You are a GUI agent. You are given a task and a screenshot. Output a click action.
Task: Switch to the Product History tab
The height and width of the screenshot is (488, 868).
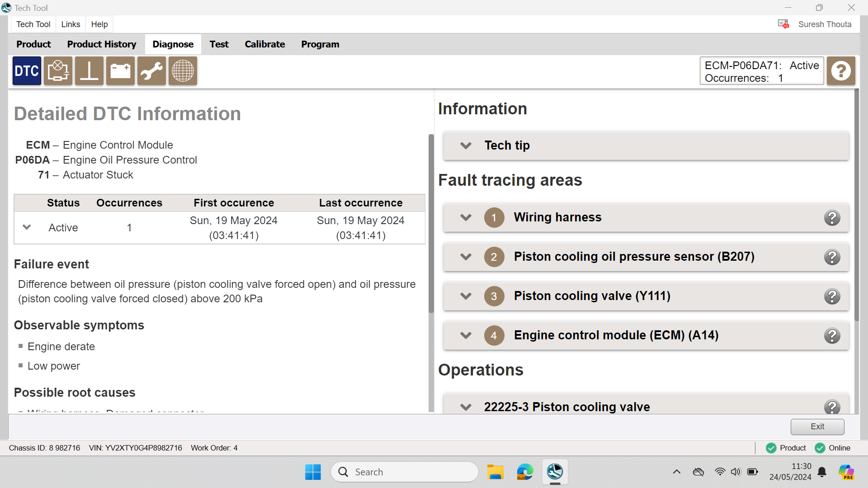tap(102, 44)
